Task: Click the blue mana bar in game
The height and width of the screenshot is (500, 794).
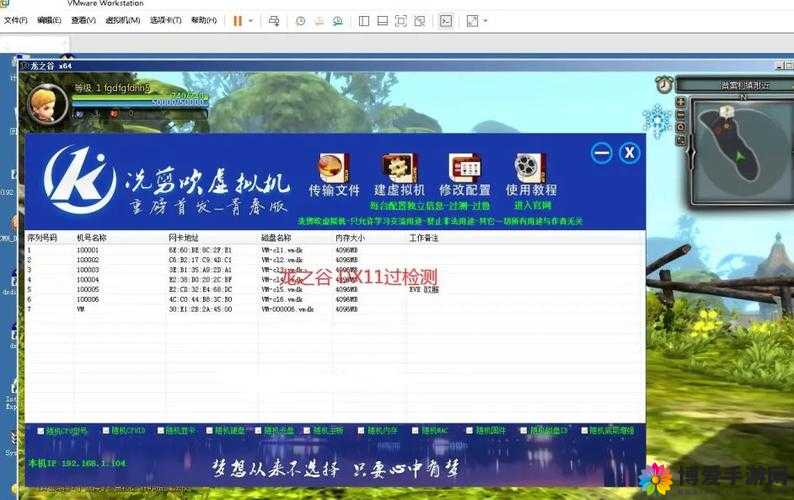Action: [139, 102]
